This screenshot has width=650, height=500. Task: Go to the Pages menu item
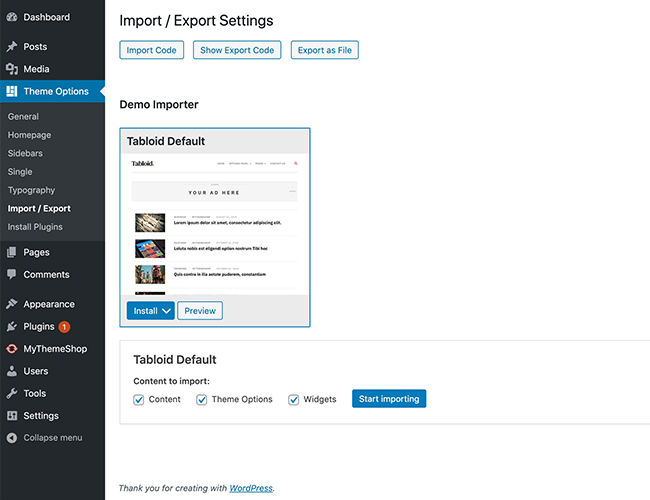[x=53, y=252]
